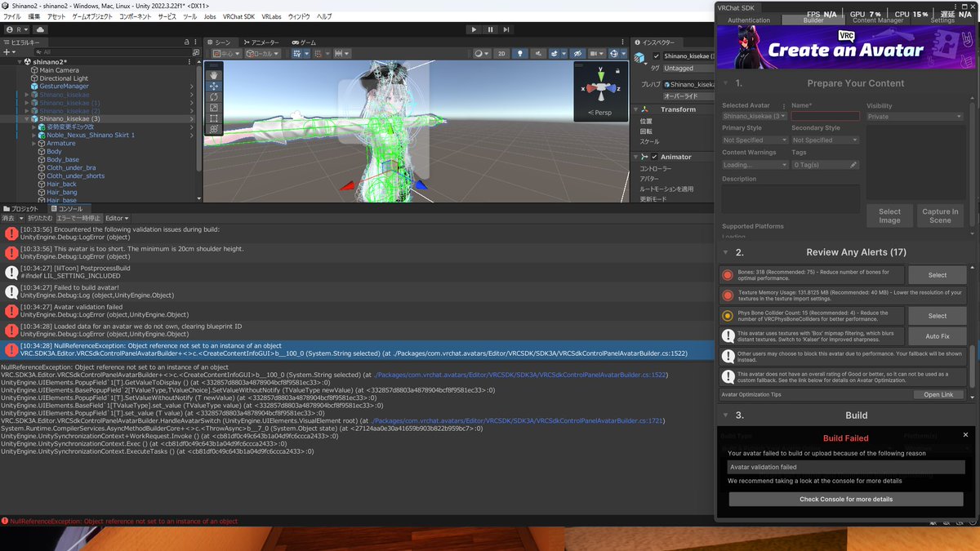Image resolution: width=980 pixels, height=551 pixels.
Task: Open the cloud services icon
Action: 38,29
